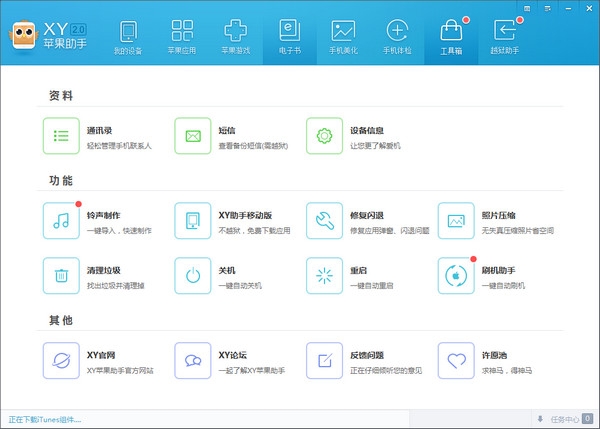The image size is (600, 429).
Task: Open the 通讯录 contacts list icon
Action: point(61,136)
